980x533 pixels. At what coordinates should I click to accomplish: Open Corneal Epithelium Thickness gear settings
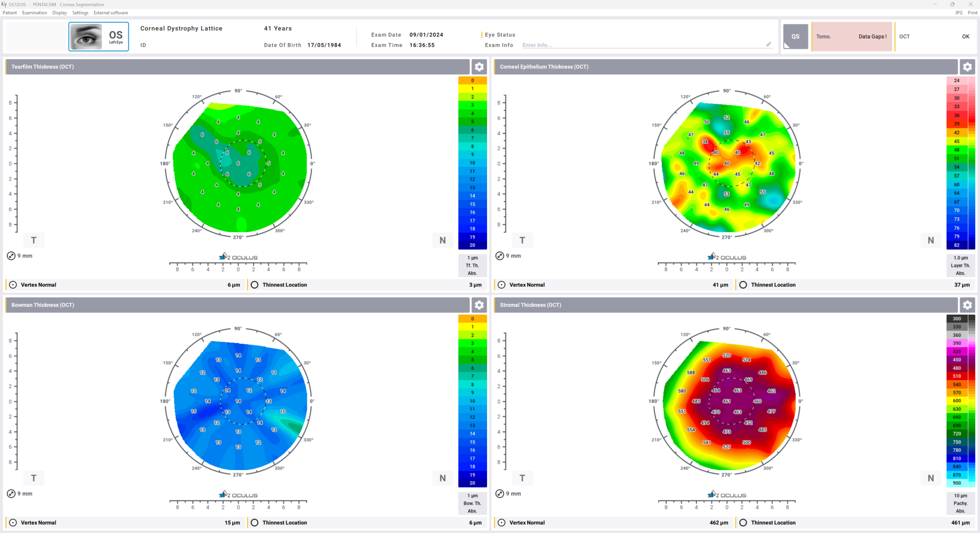967,67
